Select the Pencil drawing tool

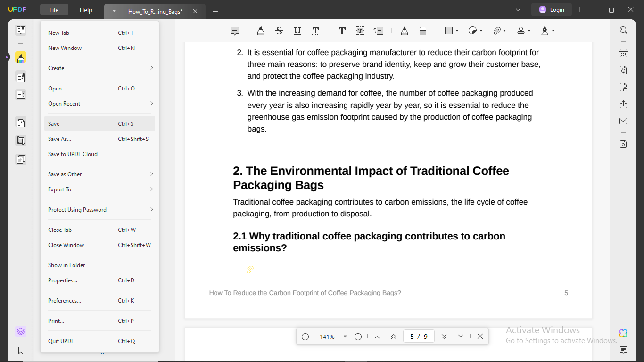tap(404, 31)
